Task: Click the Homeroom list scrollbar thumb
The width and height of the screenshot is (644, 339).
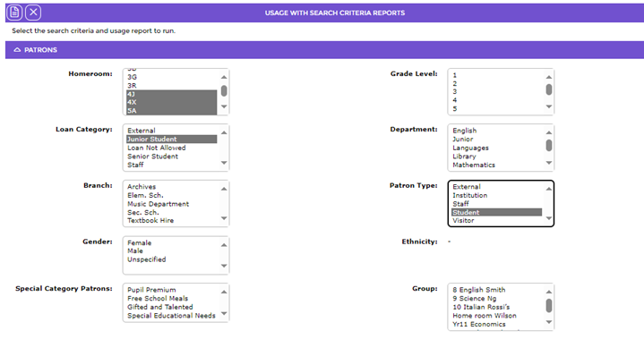Action: (224, 90)
